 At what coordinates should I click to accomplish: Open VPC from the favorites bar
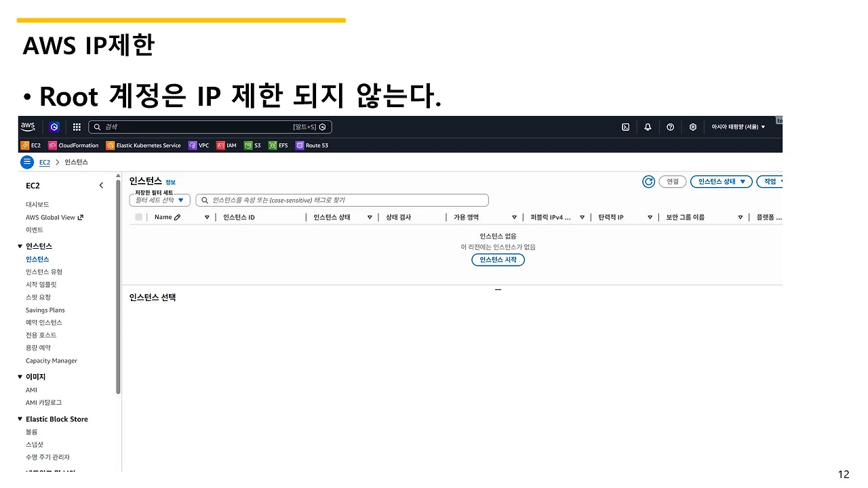[x=198, y=144]
